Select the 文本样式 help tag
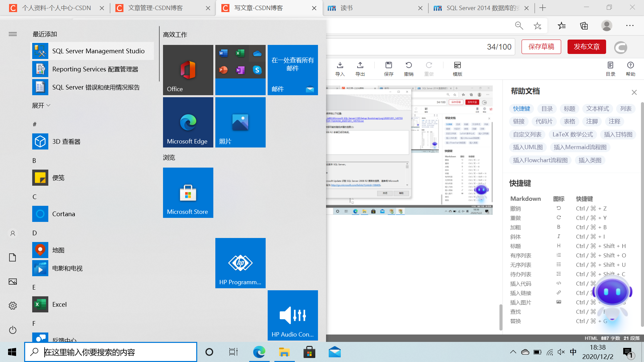This screenshot has width=644, height=362. point(597,109)
